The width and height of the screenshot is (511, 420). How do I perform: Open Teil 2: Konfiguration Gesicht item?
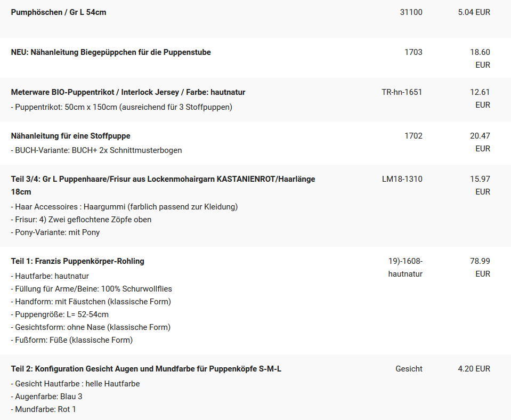147,369
